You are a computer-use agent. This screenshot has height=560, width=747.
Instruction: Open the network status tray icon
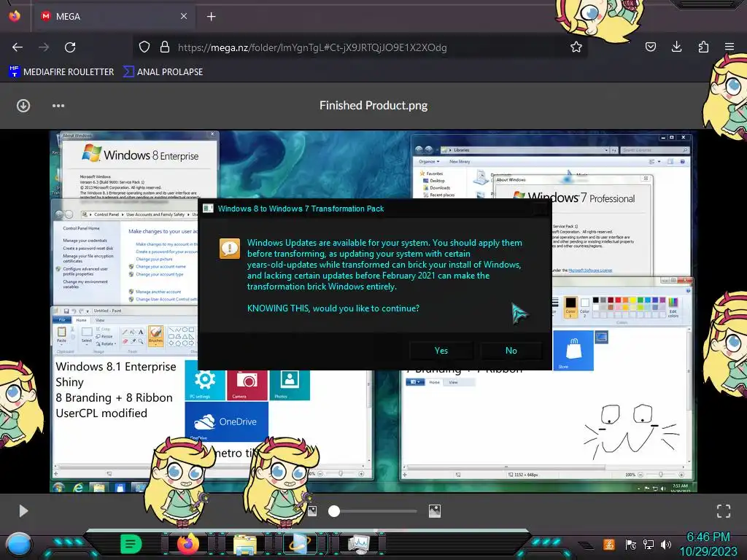(649, 544)
